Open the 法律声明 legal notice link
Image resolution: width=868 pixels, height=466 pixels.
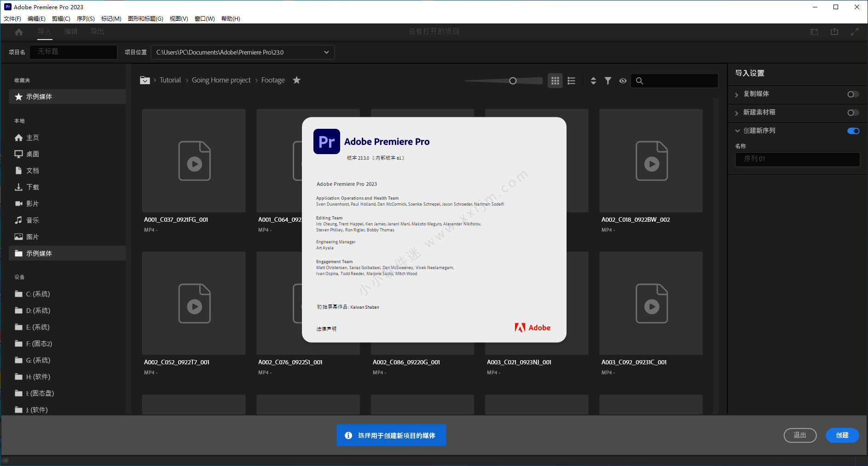[x=326, y=329]
